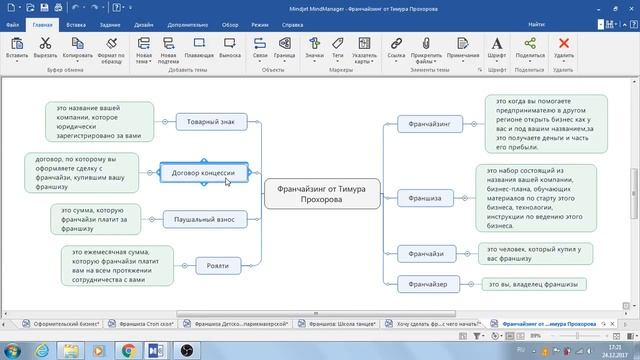
Task: Click the red Удалить delete icon
Action: point(564,43)
